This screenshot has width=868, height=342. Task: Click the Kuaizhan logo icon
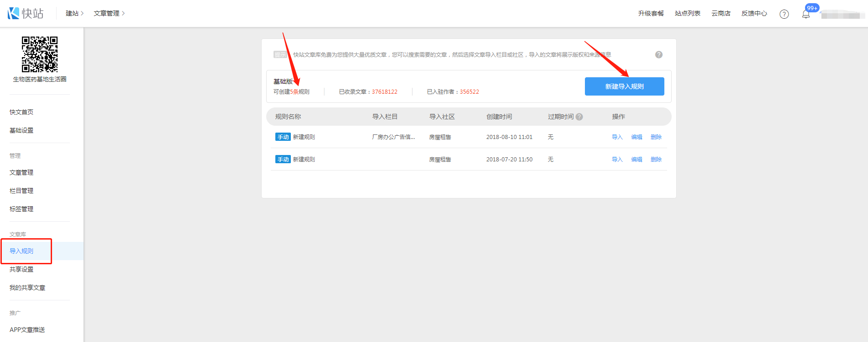pos(14,13)
